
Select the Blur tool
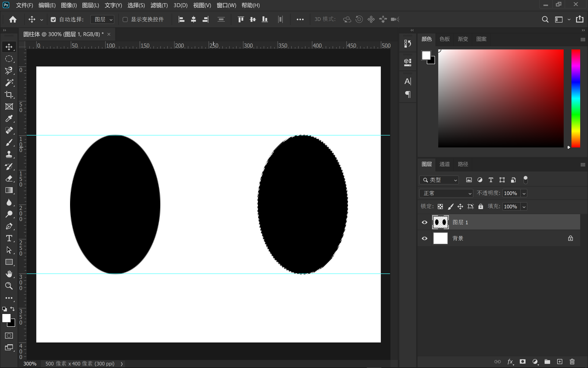9,202
